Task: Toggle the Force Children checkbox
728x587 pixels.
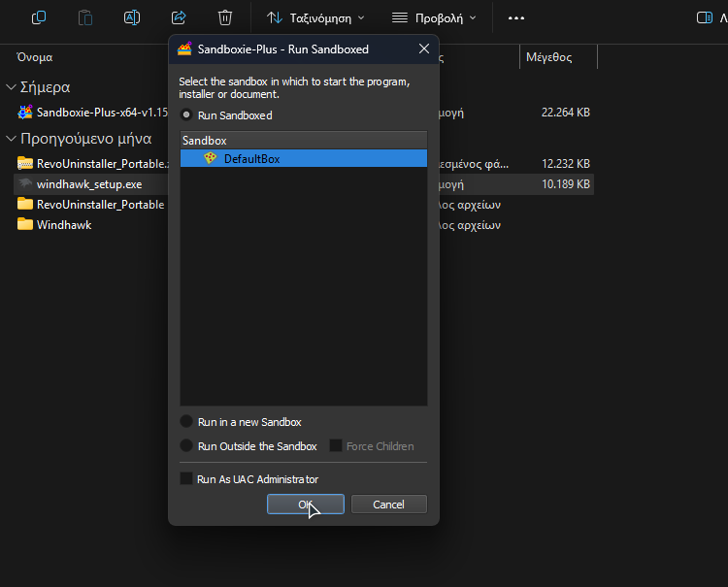Action: pyautogui.click(x=336, y=445)
